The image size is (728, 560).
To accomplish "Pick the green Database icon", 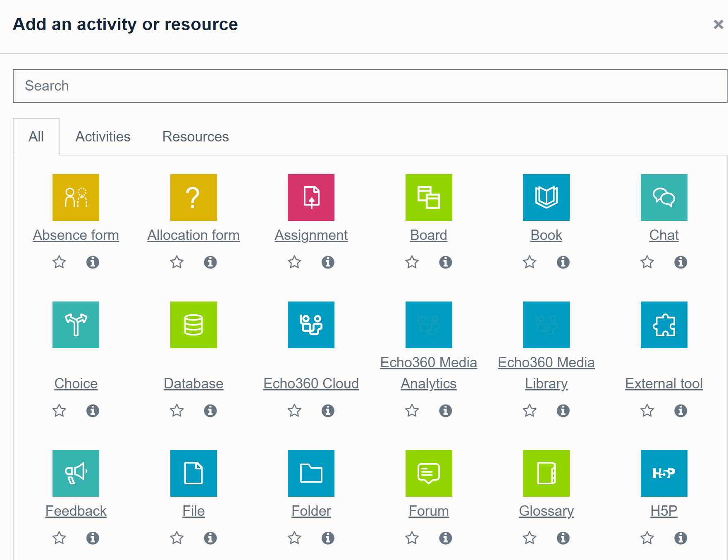I will [x=193, y=325].
